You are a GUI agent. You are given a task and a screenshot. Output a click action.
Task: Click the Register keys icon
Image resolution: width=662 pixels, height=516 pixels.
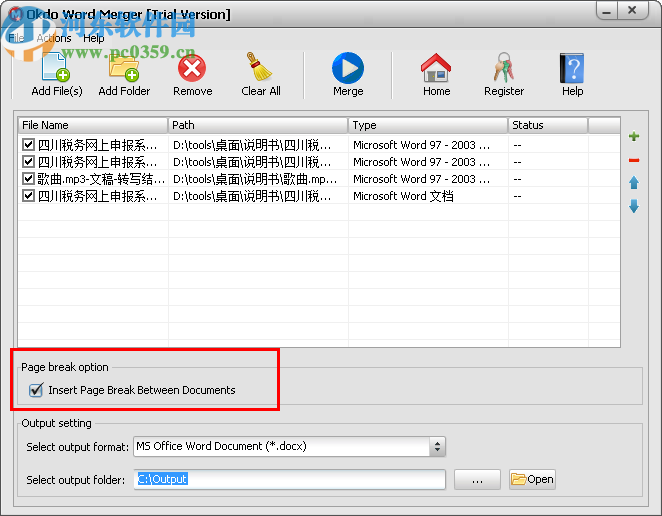pos(504,68)
